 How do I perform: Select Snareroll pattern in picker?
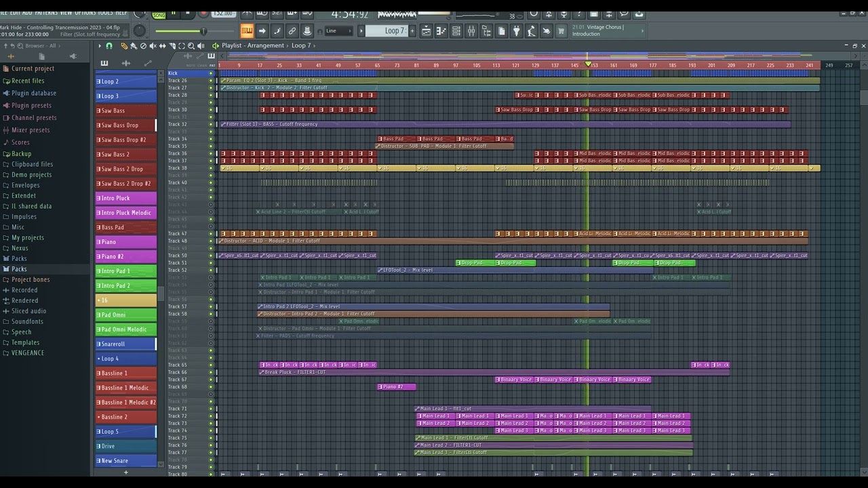[126, 344]
